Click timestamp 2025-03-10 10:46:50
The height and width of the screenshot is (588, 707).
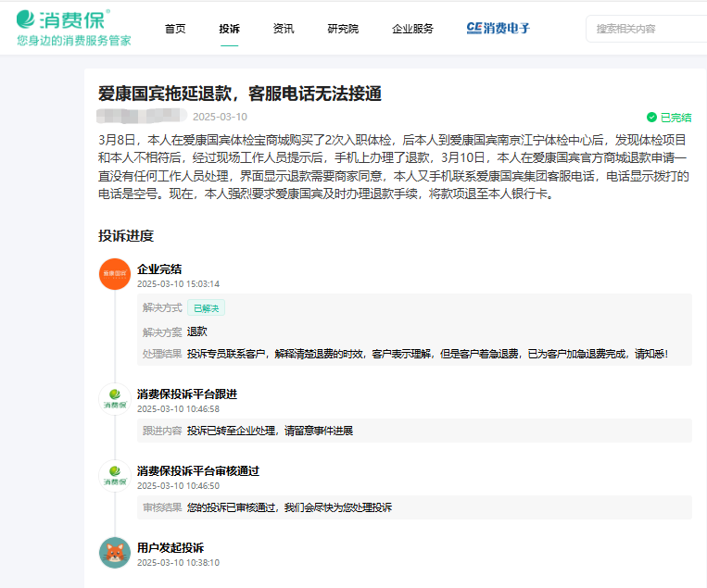pos(178,486)
